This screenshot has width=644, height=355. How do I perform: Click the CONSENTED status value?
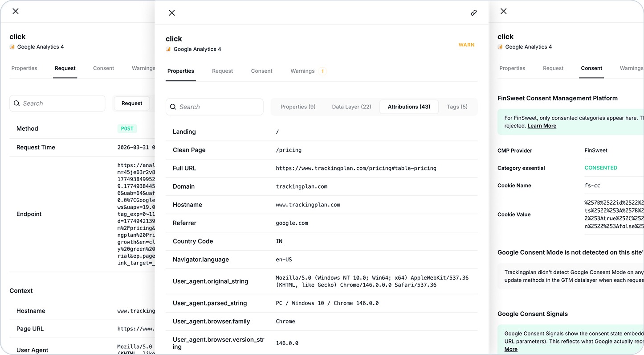tap(601, 168)
